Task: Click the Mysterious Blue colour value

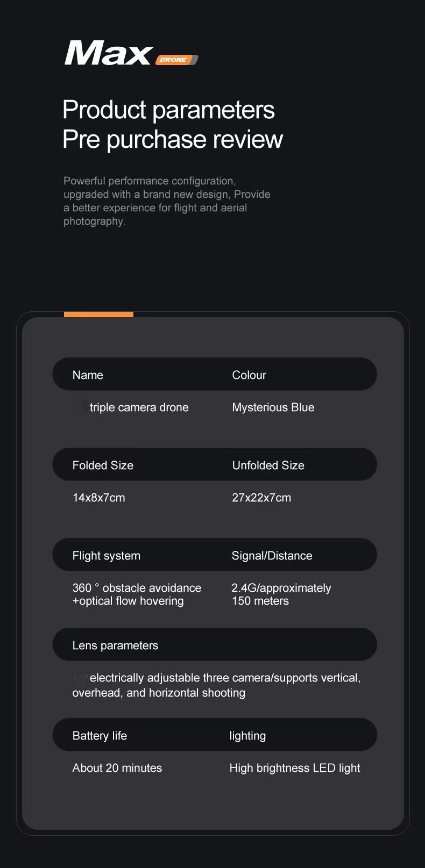Action: pyautogui.click(x=273, y=407)
